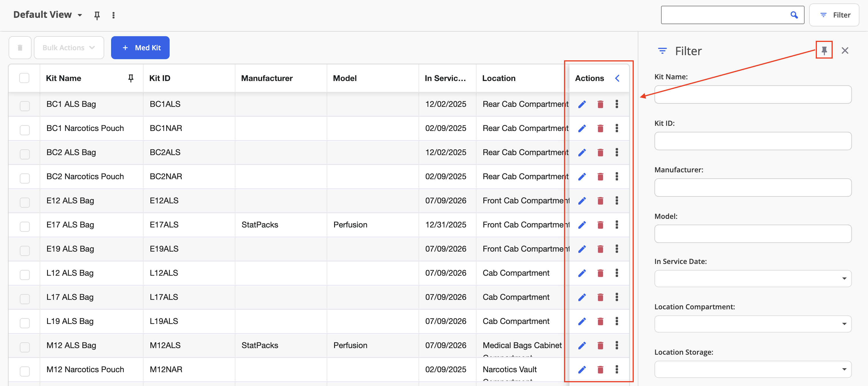The image size is (868, 386).
Task: Check the M12 Narcotics Pouch checkbox
Action: (25, 371)
